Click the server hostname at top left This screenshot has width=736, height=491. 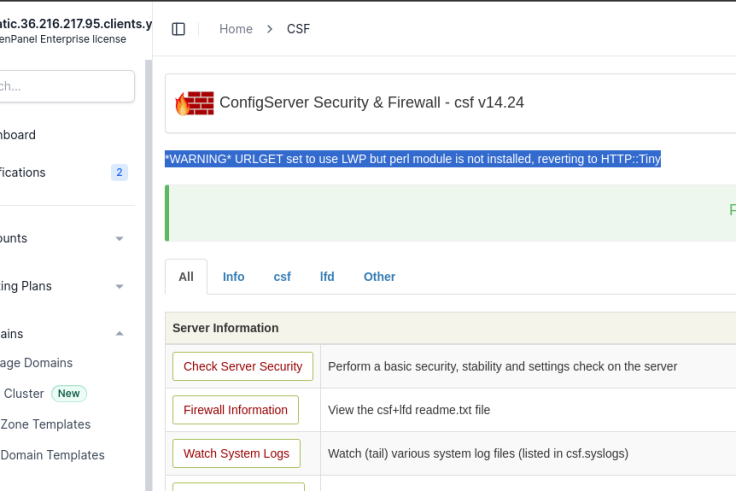[x=75, y=23]
